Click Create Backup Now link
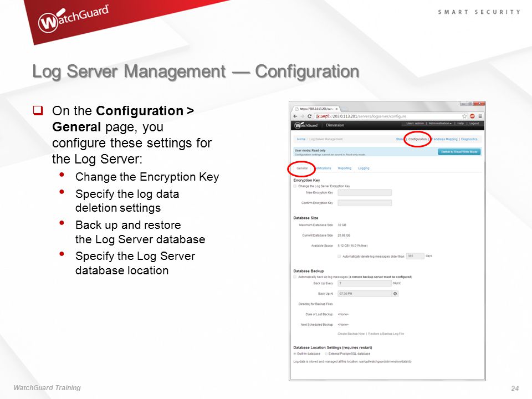The width and height of the screenshot is (532, 399). (351, 334)
